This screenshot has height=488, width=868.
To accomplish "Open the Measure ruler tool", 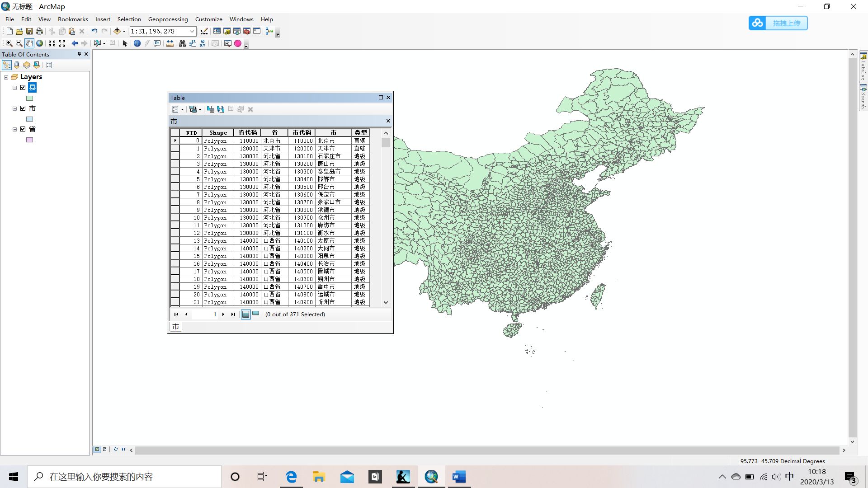I will (x=170, y=43).
